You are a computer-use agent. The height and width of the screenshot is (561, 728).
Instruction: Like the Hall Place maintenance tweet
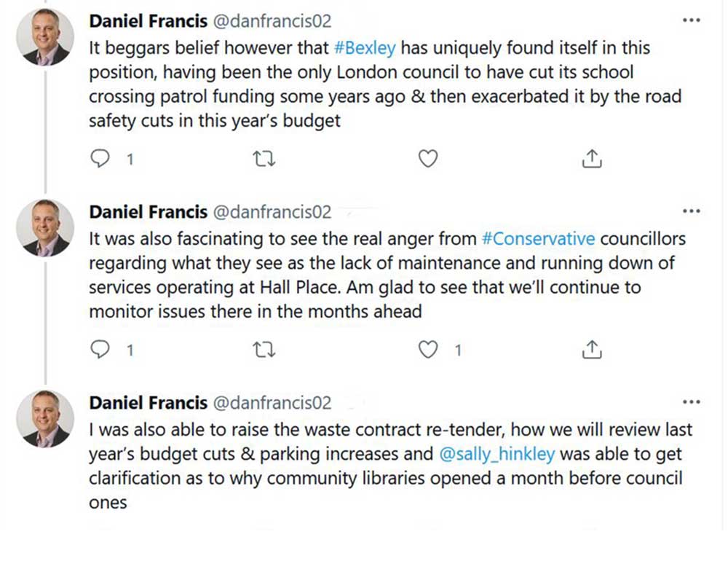tap(428, 350)
